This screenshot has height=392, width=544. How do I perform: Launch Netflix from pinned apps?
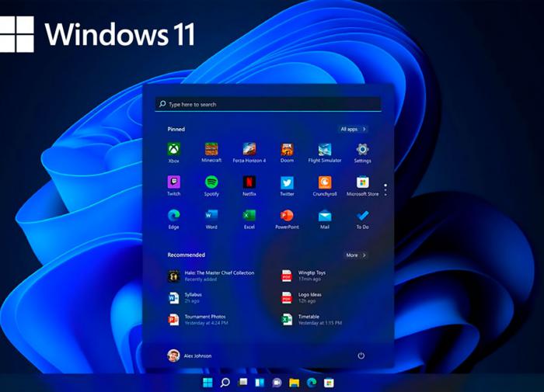249,182
